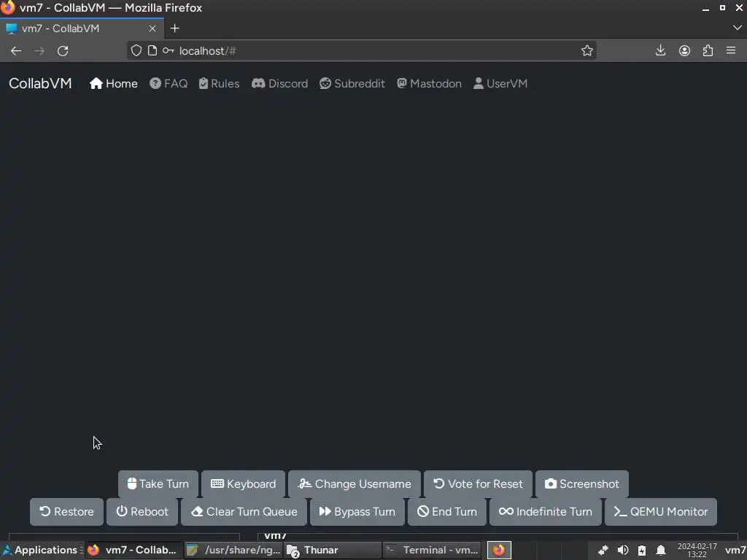Click the Restore button
The width and height of the screenshot is (747, 560).
pos(66,511)
